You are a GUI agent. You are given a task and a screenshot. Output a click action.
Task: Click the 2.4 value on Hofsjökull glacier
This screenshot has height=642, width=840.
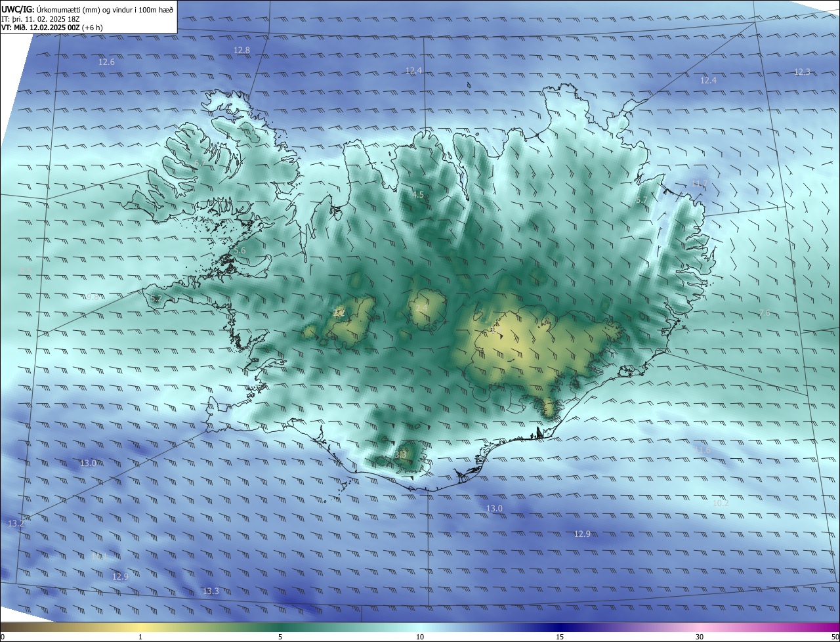tap(421, 309)
